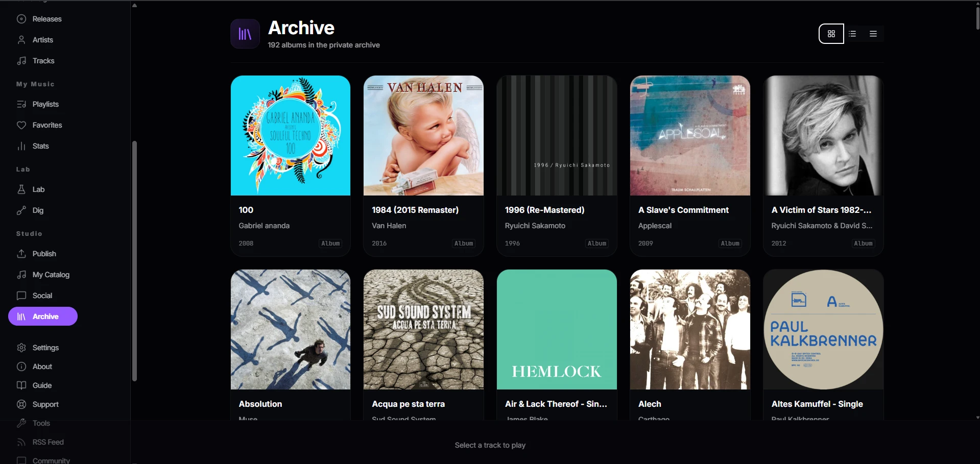The width and height of the screenshot is (980, 464).
Task: Click the purple Archive header logo icon
Action: click(x=245, y=34)
